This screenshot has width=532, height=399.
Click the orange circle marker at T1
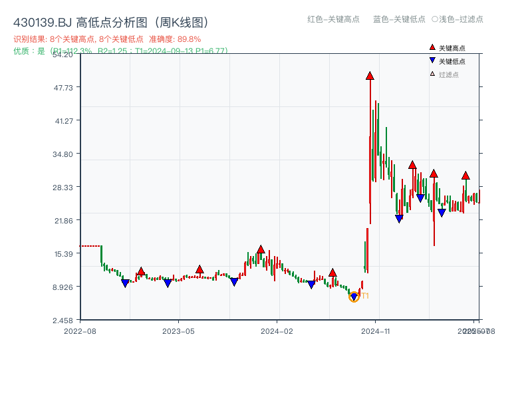click(x=355, y=295)
